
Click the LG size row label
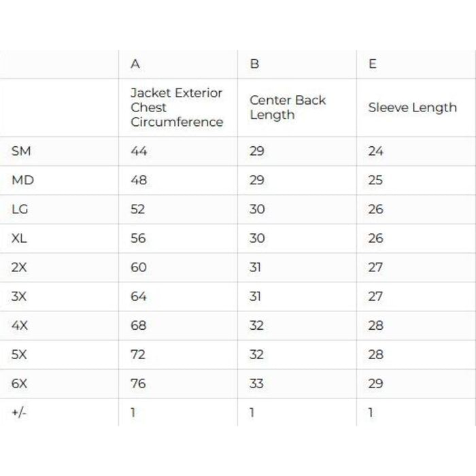(20, 209)
